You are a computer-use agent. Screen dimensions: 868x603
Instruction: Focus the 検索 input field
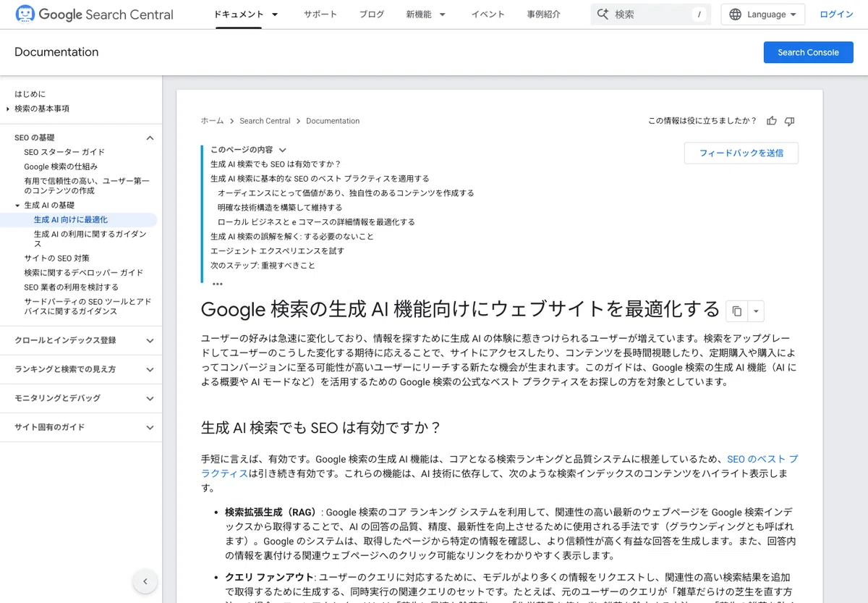[651, 14]
